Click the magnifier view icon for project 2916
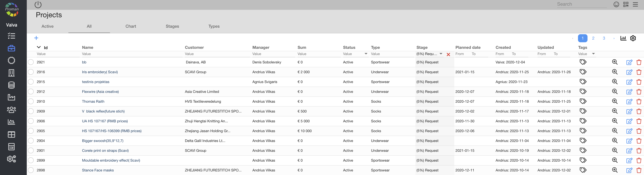The image size is (644, 175). click(615, 72)
